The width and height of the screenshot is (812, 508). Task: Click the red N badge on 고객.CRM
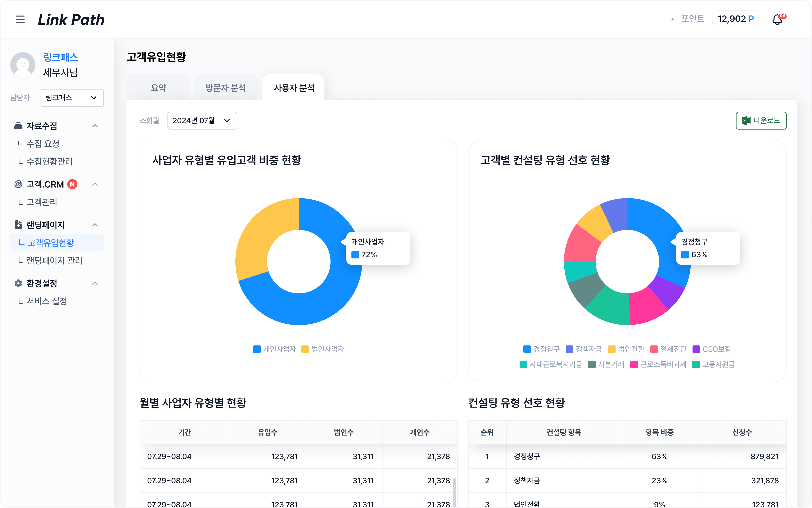72,184
